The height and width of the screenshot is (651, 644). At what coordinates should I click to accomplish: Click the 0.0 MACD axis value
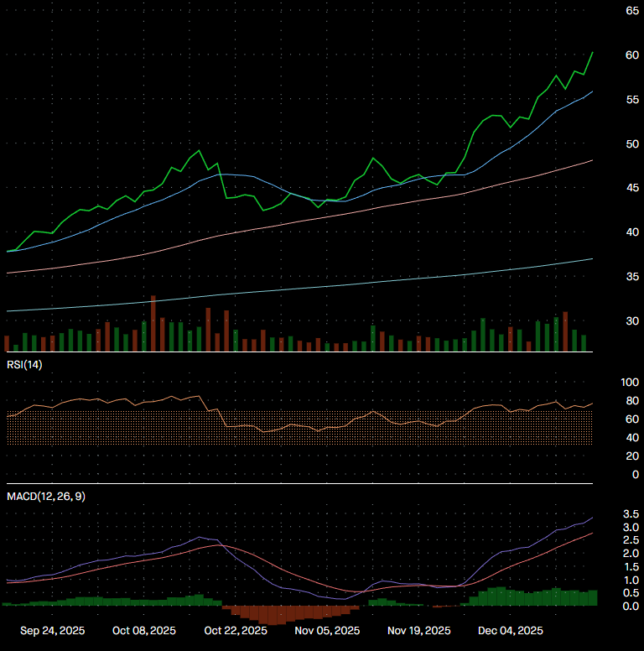click(x=631, y=607)
